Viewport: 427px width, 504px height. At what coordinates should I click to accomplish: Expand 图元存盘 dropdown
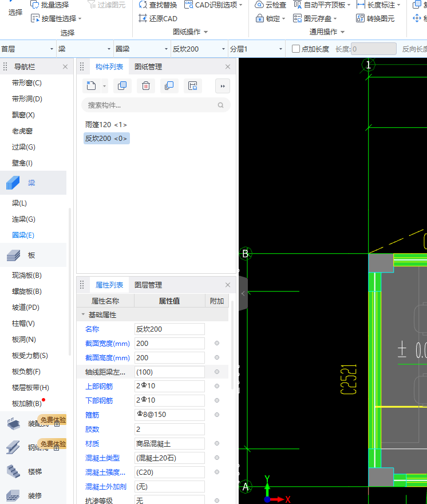[x=335, y=19]
